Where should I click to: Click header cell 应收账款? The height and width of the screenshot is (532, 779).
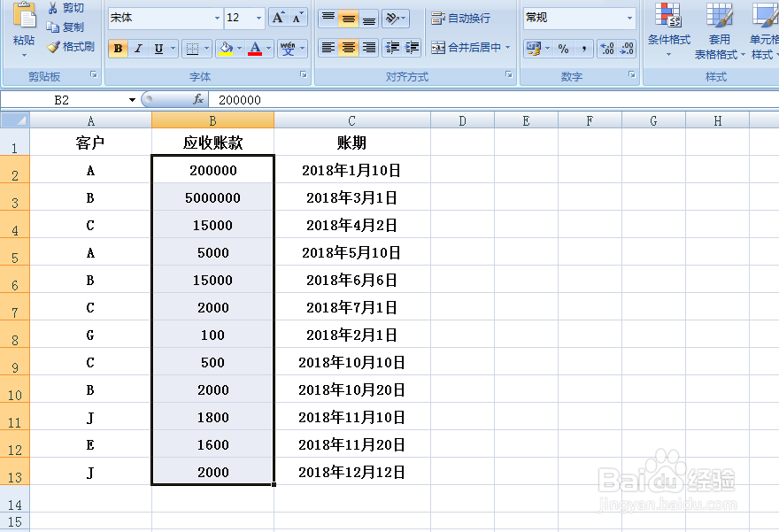[x=212, y=143]
